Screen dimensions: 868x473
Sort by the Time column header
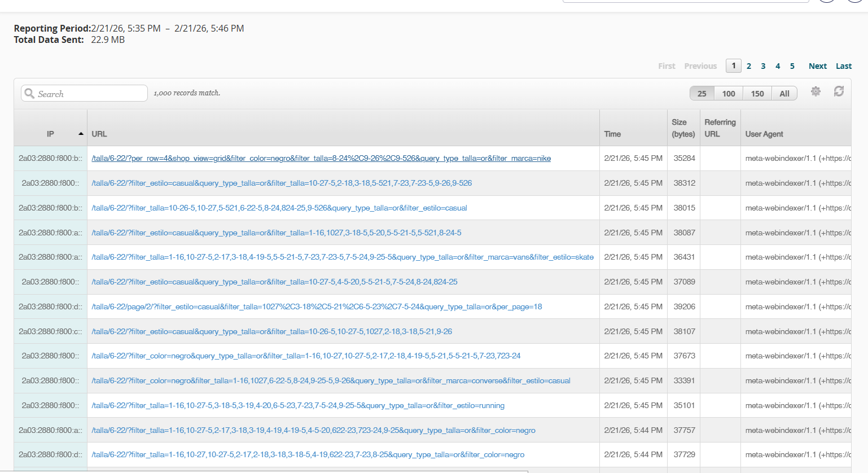click(612, 134)
